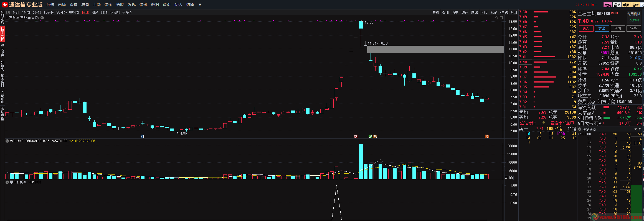Toggle 复权 price adjustment
The height and width of the screenshot is (221, 644).
tap(436, 12)
